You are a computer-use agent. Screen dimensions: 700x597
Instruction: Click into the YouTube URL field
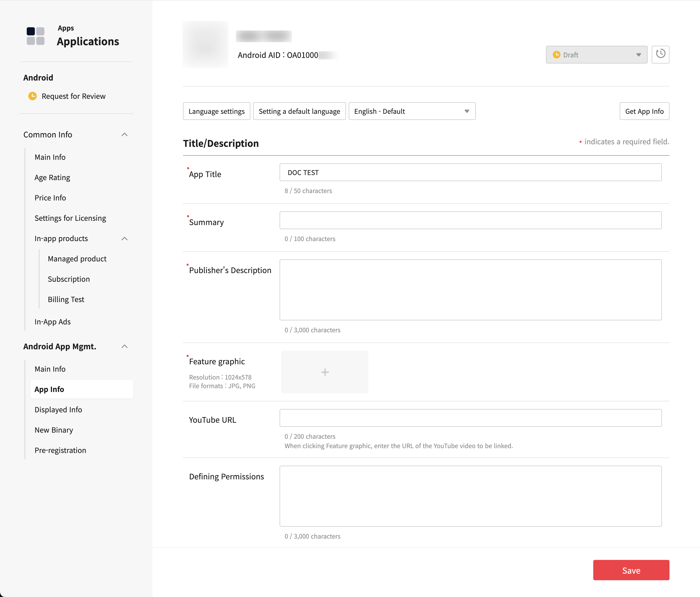click(x=470, y=418)
